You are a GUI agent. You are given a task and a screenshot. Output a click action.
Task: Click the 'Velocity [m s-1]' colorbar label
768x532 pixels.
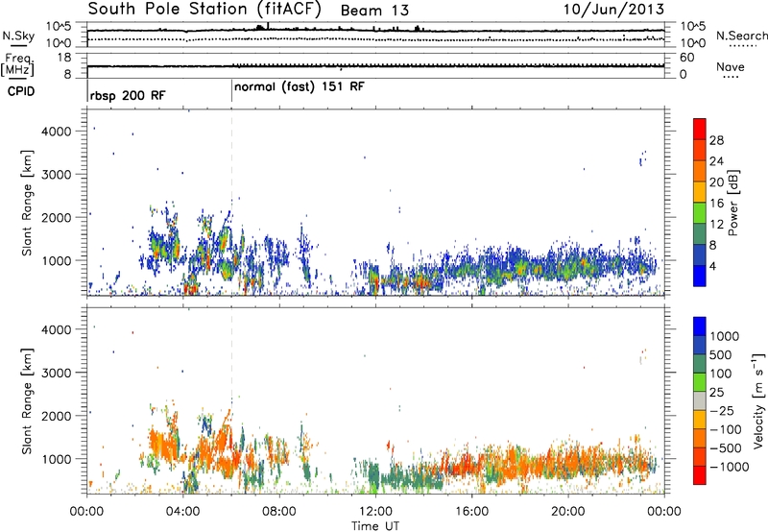758,400
